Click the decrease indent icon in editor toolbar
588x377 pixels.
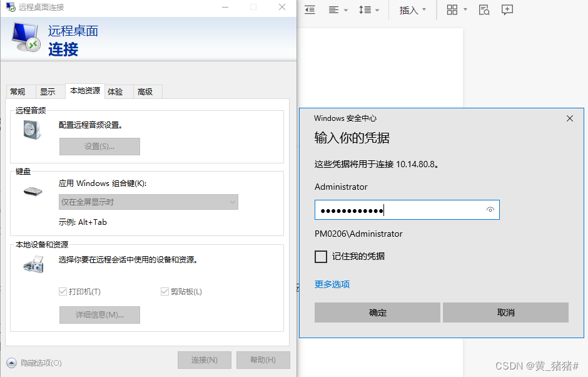[x=310, y=10]
